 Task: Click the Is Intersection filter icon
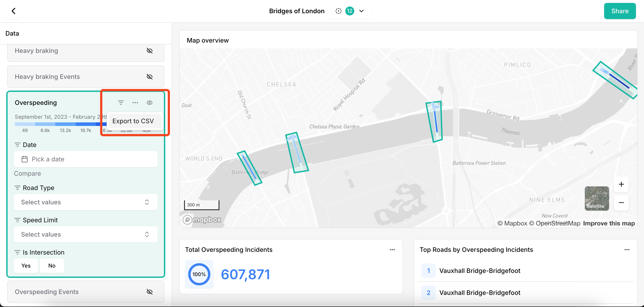[17, 253]
